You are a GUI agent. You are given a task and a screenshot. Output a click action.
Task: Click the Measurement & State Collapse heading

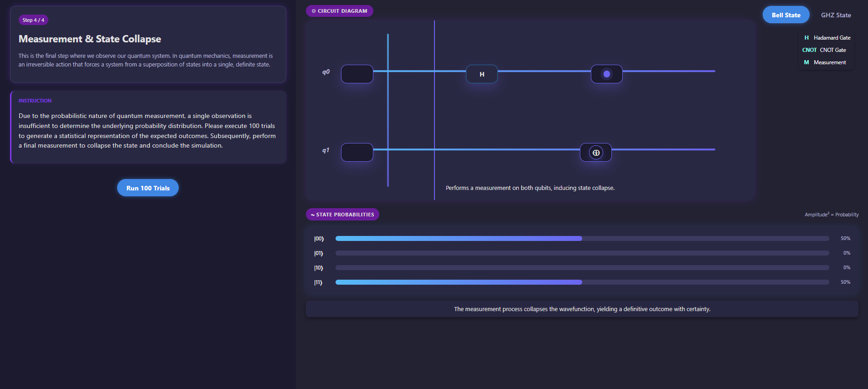coord(90,39)
